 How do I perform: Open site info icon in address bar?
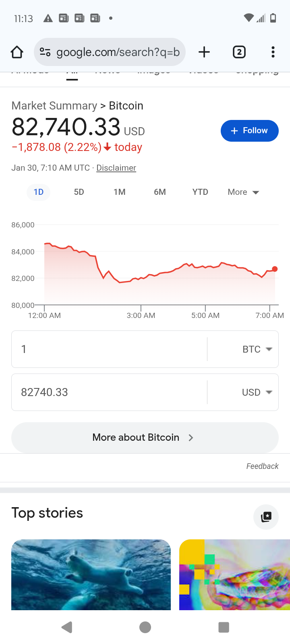45,52
